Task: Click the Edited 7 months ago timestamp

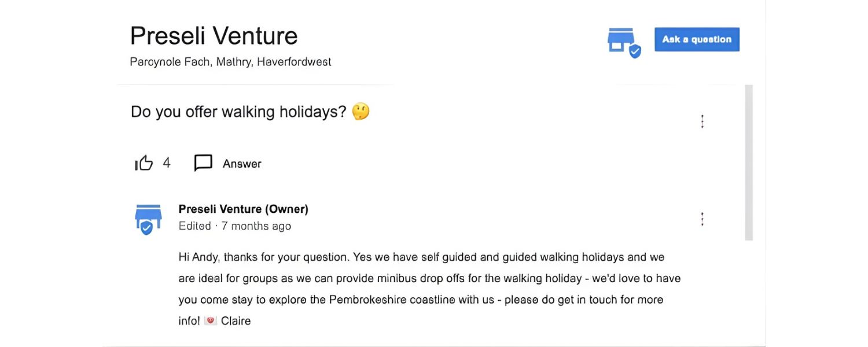Action: [x=234, y=226]
